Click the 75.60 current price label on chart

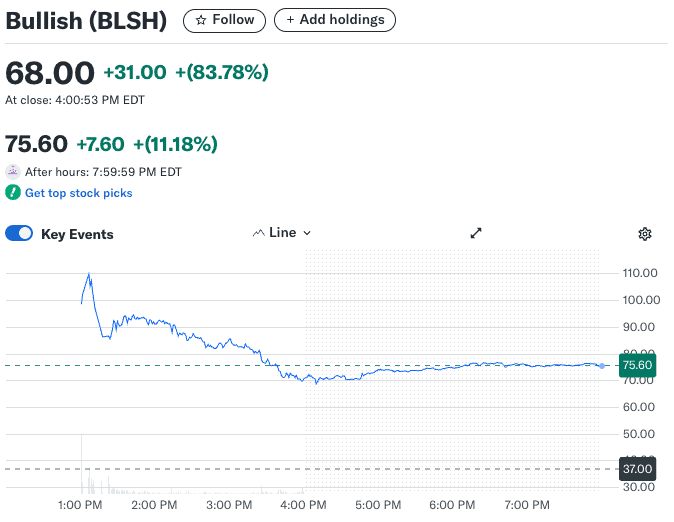pos(637,365)
